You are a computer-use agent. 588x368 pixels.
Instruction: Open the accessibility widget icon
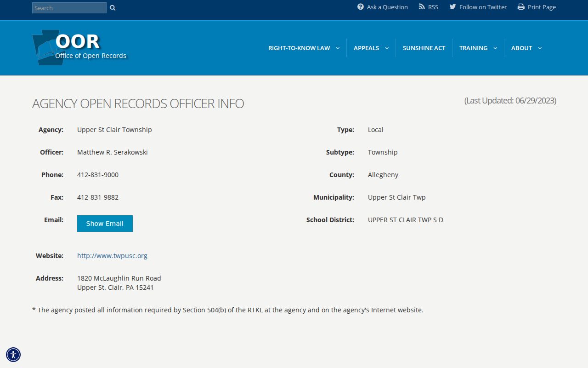tap(13, 355)
